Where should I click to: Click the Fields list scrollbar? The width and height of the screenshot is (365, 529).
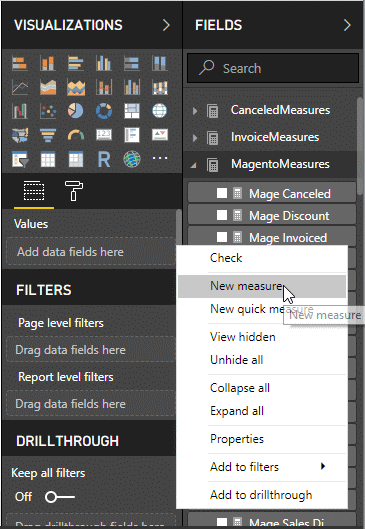click(360, 145)
